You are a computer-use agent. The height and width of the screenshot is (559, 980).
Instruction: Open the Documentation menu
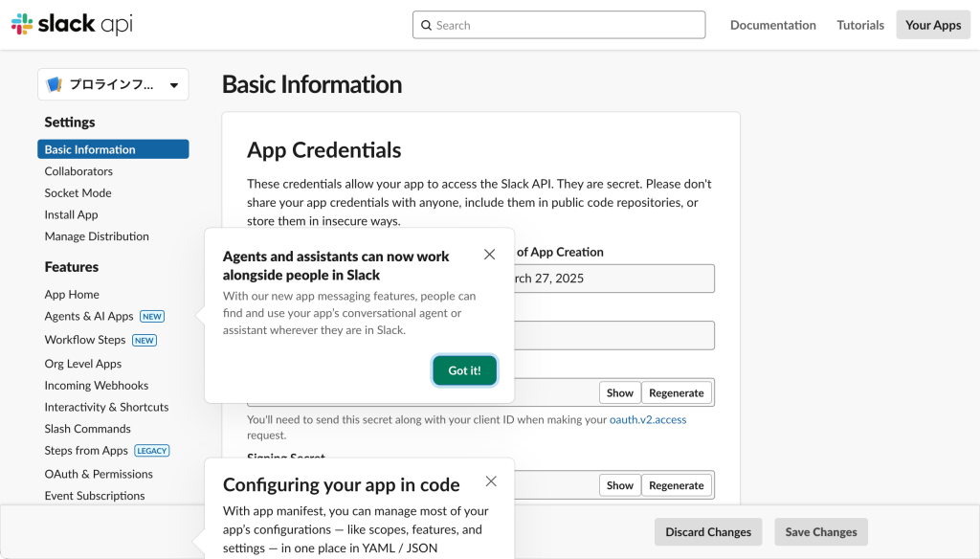click(x=772, y=25)
